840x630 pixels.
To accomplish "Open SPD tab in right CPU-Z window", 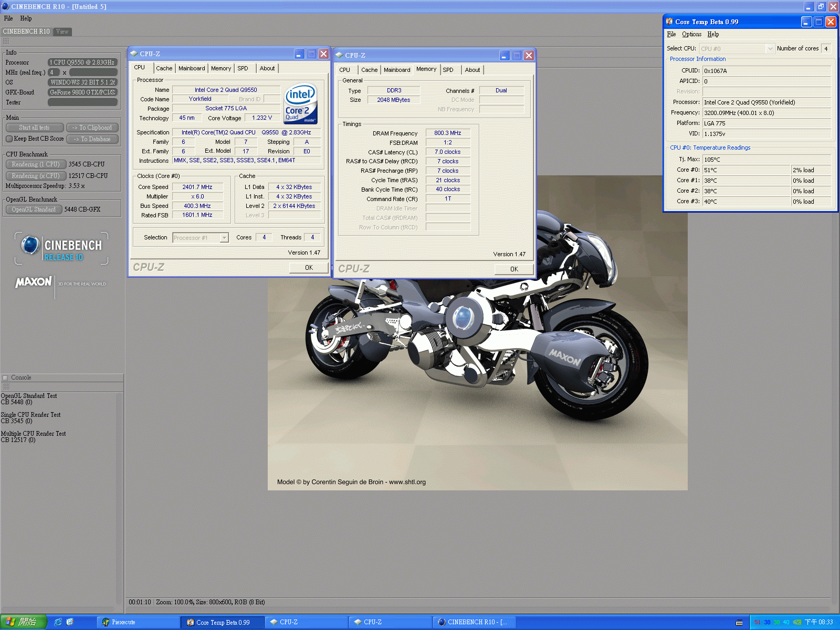I will (x=448, y=70).
